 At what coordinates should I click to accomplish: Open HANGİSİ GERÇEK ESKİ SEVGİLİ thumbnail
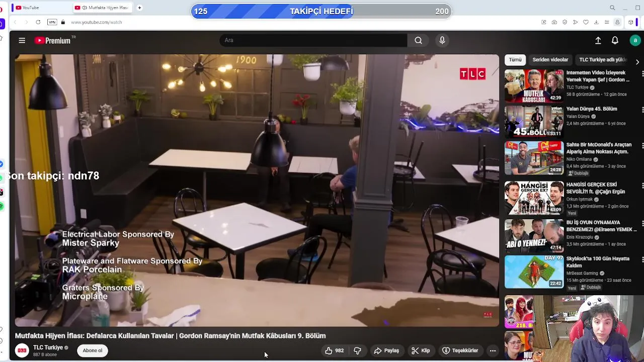[534, 198]
